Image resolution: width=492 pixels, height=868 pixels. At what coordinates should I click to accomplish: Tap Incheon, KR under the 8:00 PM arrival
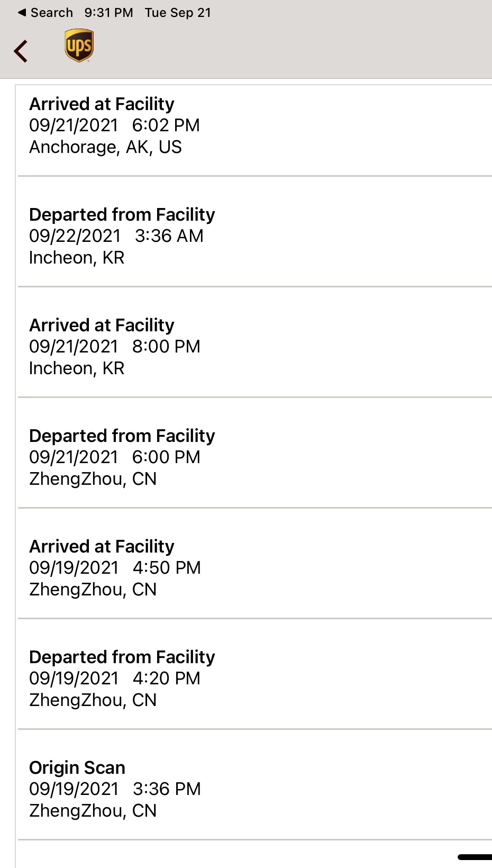(77, 368)
